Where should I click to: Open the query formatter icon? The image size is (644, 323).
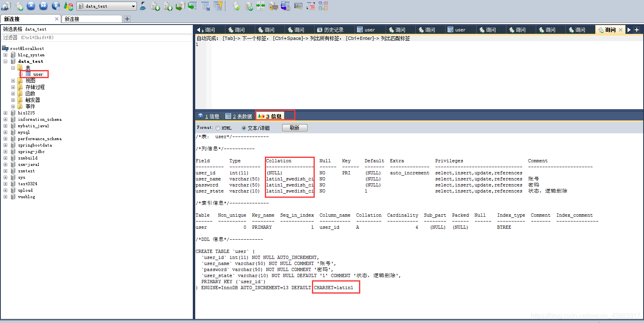tap(237, 6)
